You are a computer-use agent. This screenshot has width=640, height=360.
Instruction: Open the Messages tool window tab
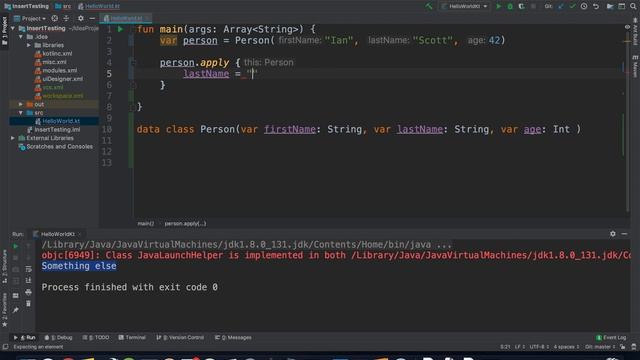tap(233, 338)
